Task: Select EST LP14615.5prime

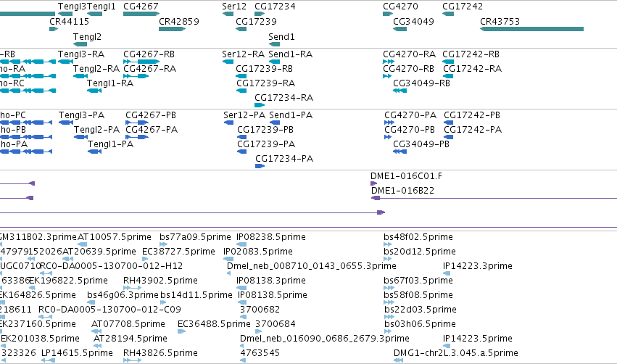Action: click(77, 353)
